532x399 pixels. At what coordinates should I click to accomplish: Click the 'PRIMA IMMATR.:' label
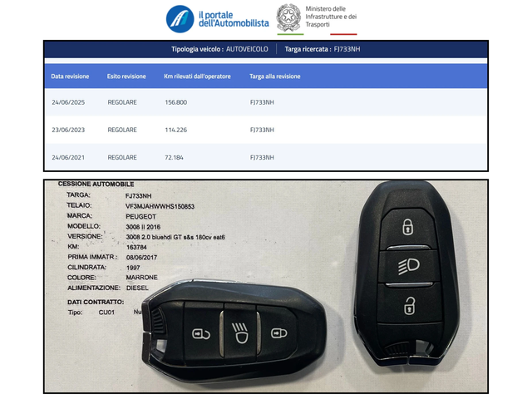pyautogui.click(x=92, y=257)
